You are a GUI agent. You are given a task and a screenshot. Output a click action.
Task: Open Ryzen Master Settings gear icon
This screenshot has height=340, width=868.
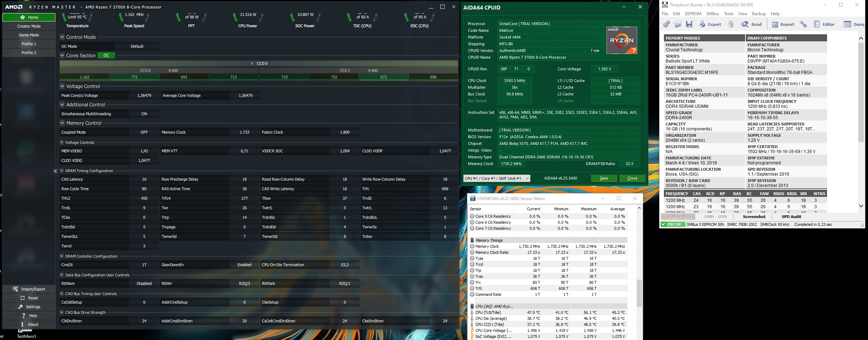(20, 307)
